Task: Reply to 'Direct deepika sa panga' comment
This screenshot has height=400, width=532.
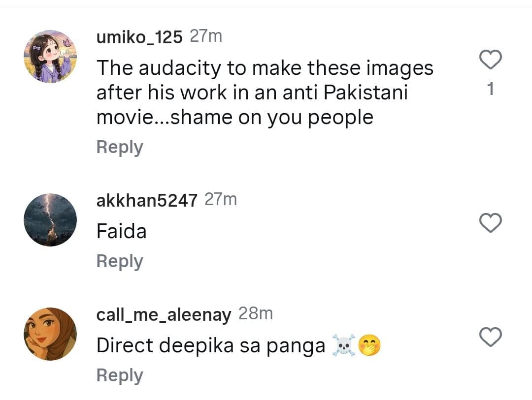Action: point(120,376)
